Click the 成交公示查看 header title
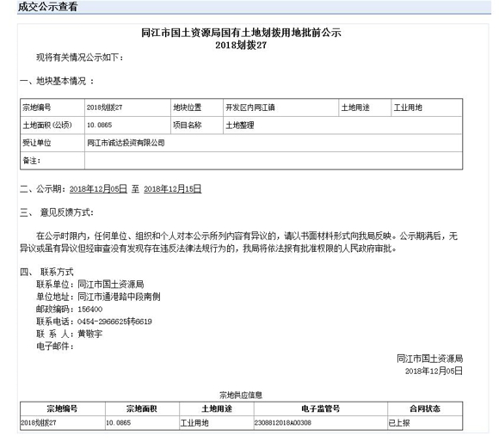 tap(47, 7)
